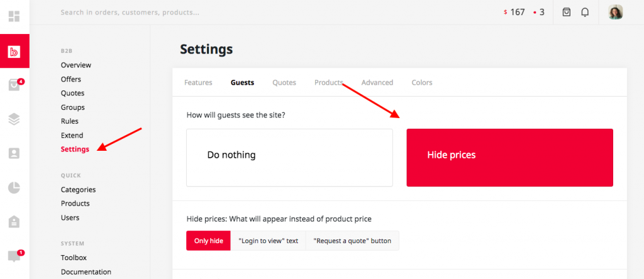Go to Groups in the B2B menu
This screenshot has width=644, height=279.
73,107
